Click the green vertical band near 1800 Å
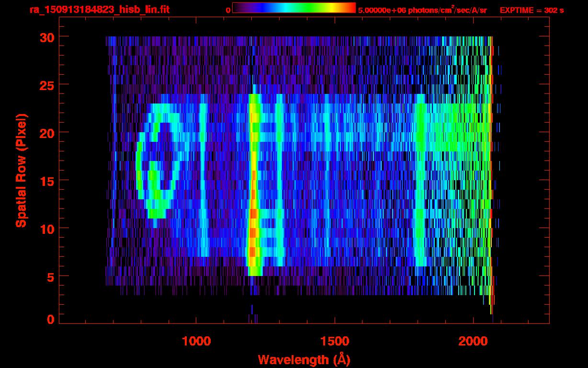The image size is (588, 368). pyautogui.click(x=421, y=180)
